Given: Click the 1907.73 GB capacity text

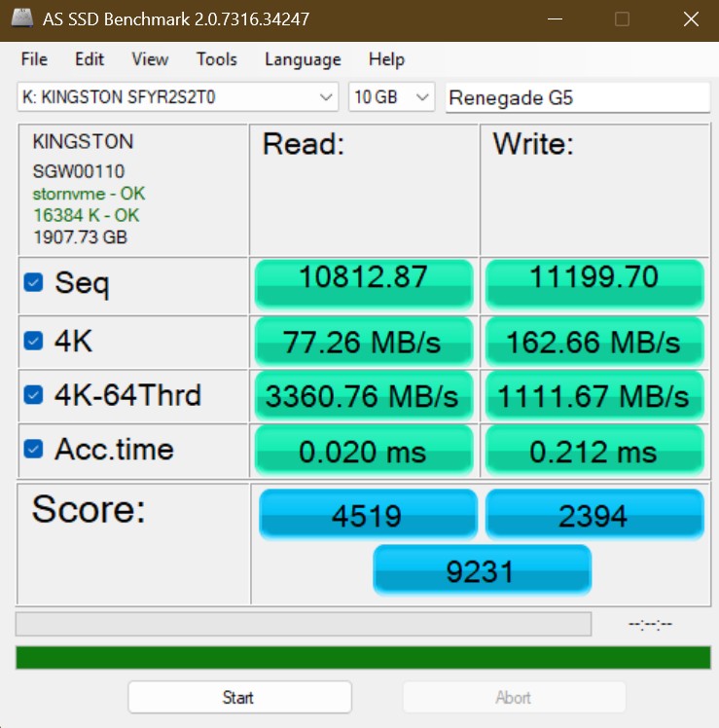Looking at the screenshot, I should point(80,237).
